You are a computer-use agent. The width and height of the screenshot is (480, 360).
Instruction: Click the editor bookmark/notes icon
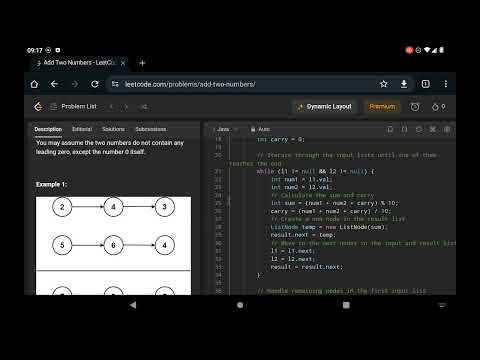pos(390,129)
